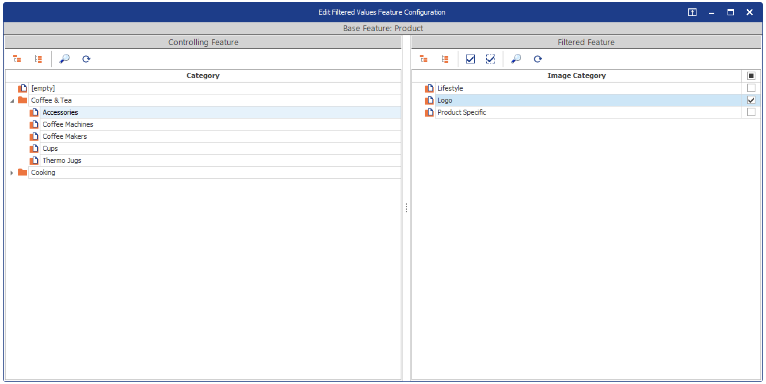Select the Coffee & Tea category
This screenshot has width=766, height=384.
(x=215, y=100)
